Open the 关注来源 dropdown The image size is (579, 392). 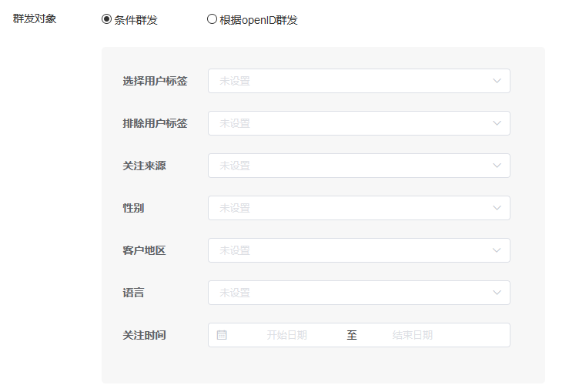tap(359, 166)
